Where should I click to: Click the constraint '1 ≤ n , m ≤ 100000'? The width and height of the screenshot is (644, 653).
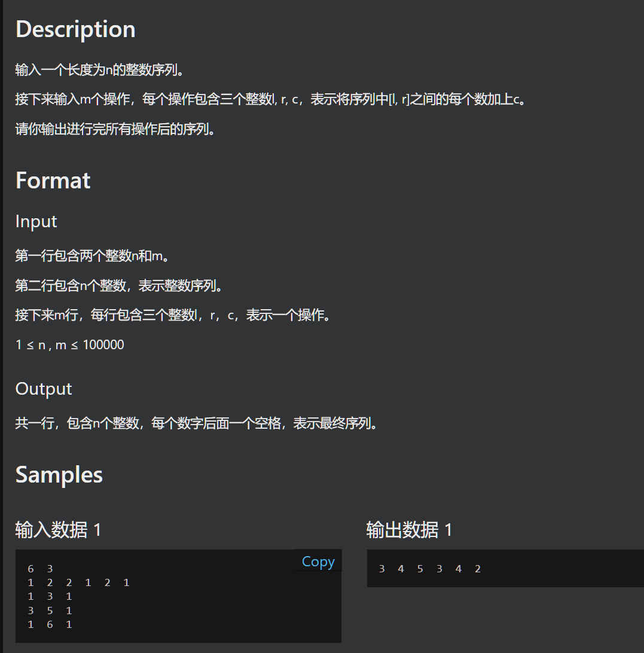(70, 345)
